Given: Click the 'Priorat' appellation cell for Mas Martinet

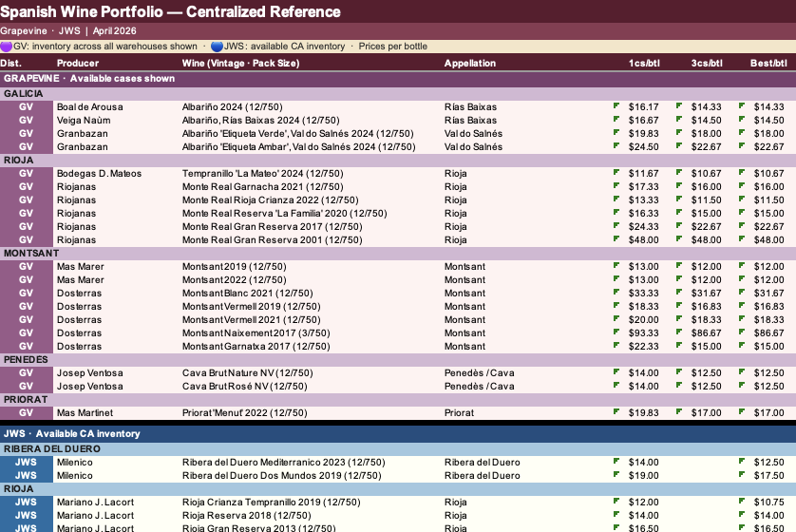Looking at the screenshot, I should tap(459, 412).
